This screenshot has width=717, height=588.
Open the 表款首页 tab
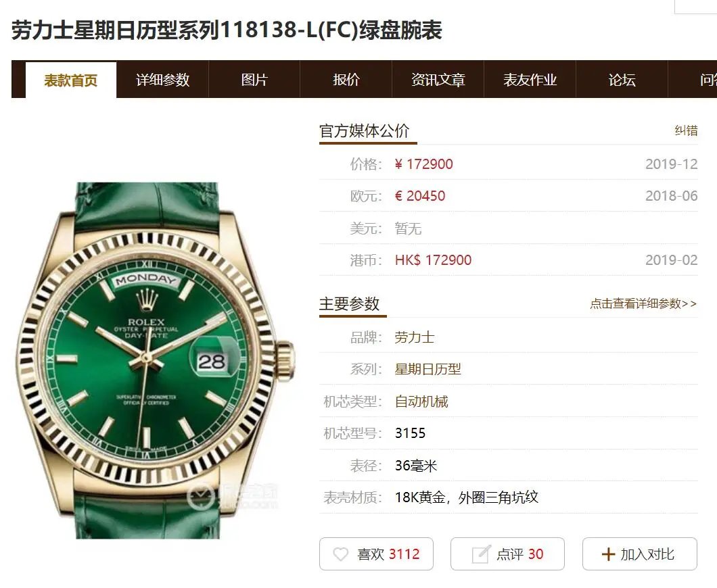coord(71,80)
